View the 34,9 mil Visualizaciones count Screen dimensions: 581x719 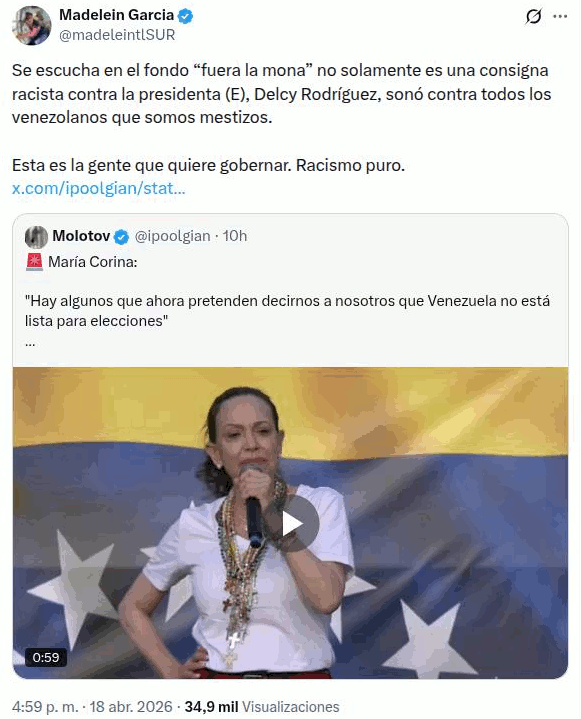pyautogui.click(x=262, y=707)
